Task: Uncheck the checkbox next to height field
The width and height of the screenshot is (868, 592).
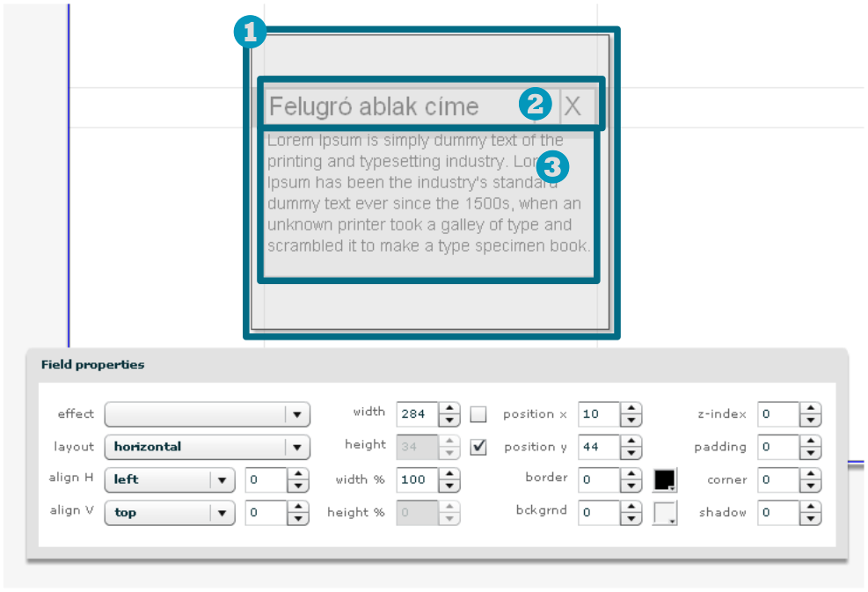Action: tap(478, 447)
